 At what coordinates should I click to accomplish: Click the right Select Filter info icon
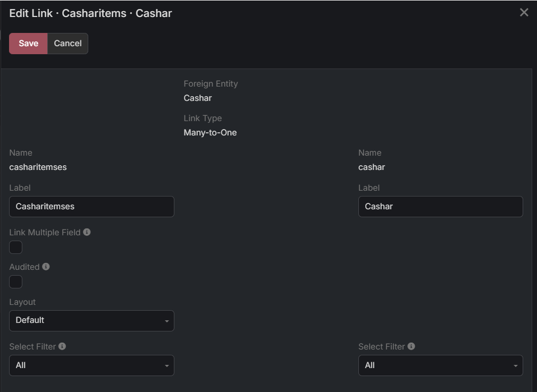pyautogui.click(x=412, y=346)
